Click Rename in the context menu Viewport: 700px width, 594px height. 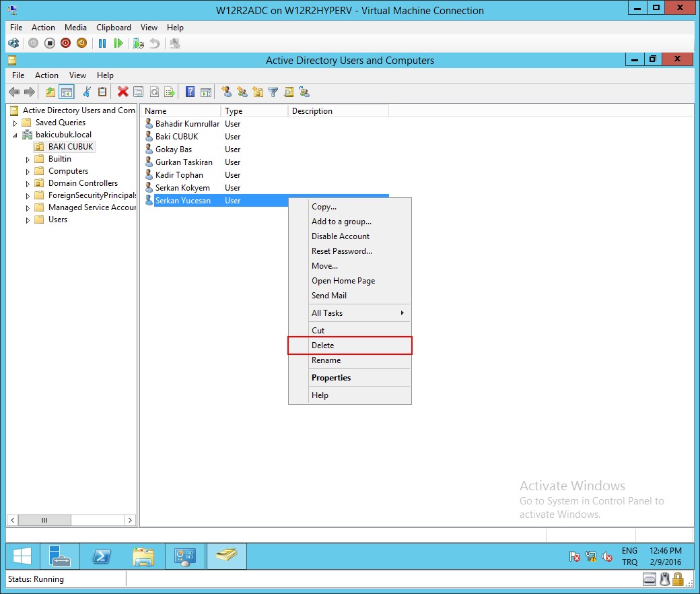coord(350,360)
